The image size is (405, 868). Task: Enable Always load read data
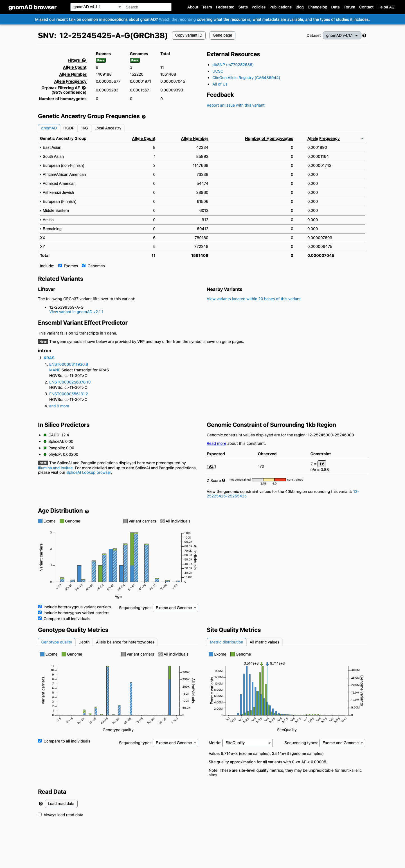pos(40,815)
